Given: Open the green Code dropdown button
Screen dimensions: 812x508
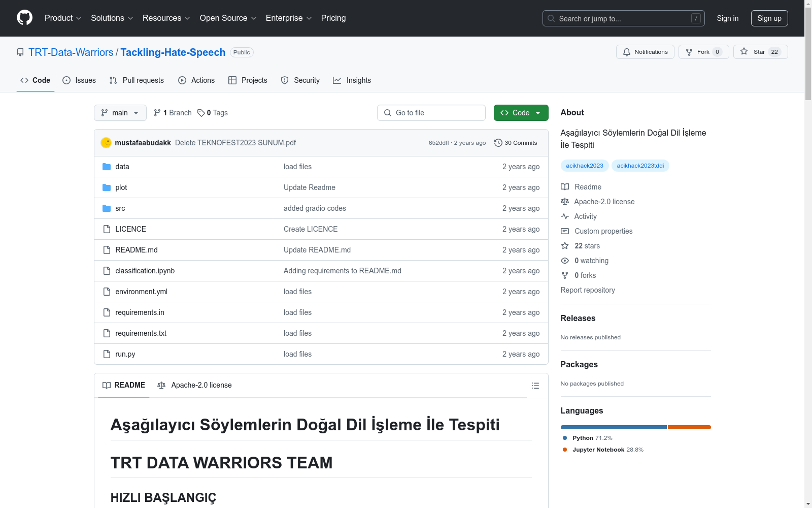Looking at the screenshot, I should pyautogui.click(x=521, y=113).
